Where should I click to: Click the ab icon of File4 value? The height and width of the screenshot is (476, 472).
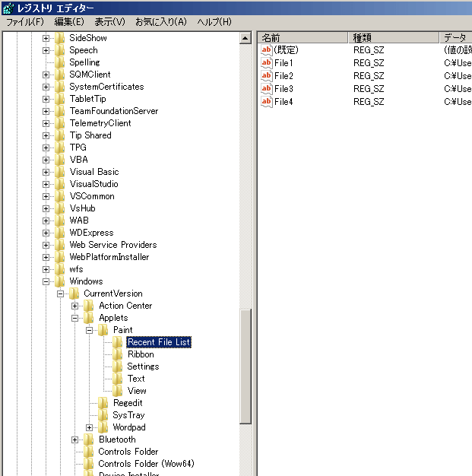pyautogui.click(x=267, y=101)
